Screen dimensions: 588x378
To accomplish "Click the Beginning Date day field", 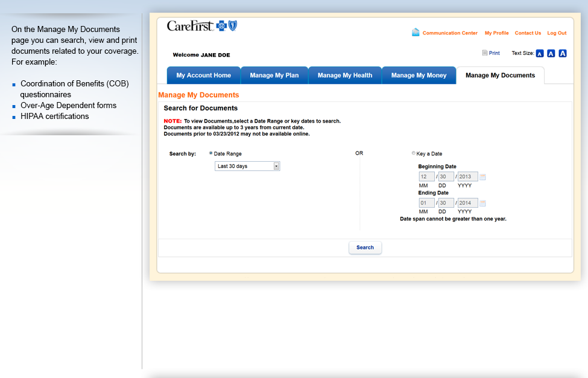I will (x=446, y=176).
